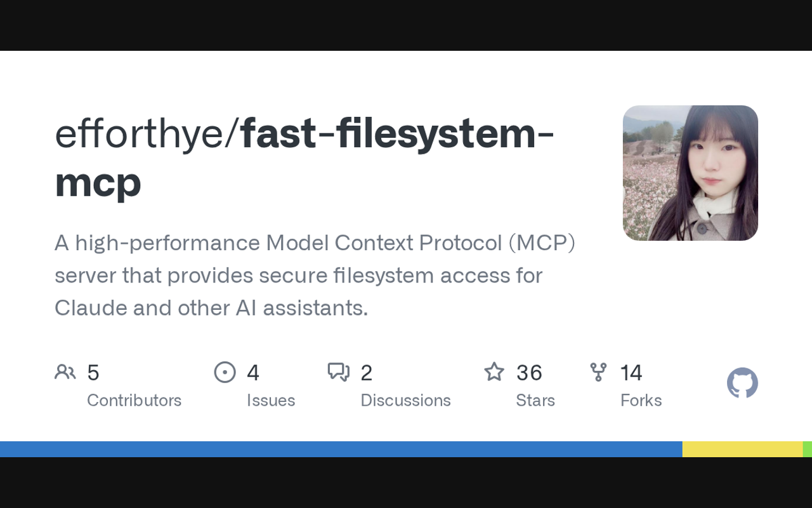This screenshot has height=508, width=812.
Task: Click the Contributors people icon
Action: click(x=65, y=372)
